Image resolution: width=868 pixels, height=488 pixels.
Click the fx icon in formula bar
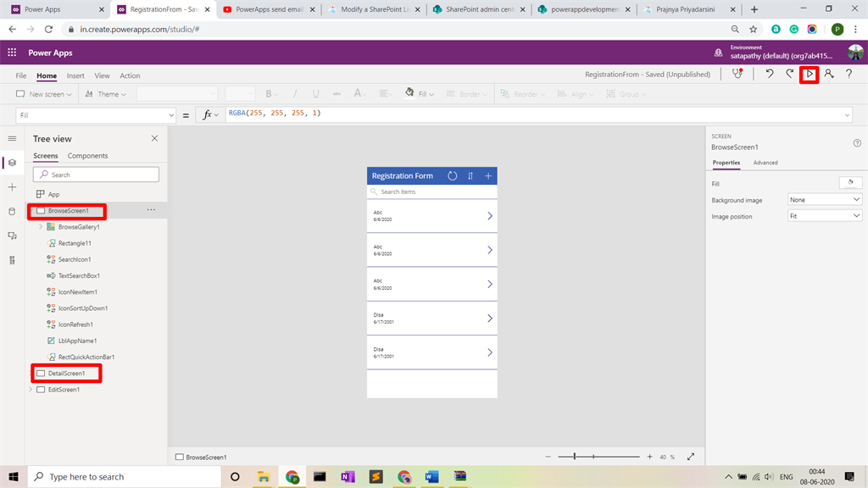click(209, 113)
